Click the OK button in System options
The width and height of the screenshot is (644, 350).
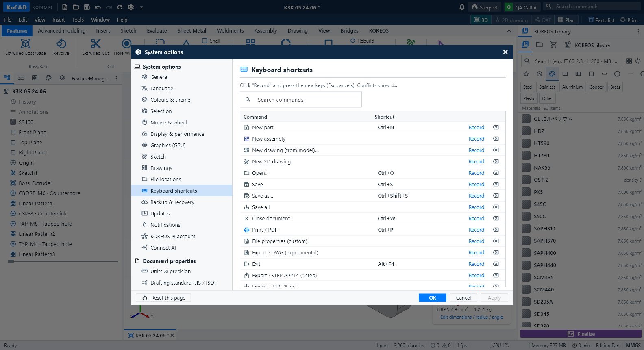[432, 298]
